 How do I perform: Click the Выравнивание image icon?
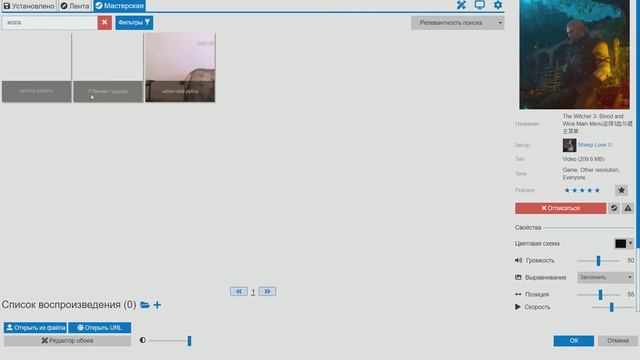click(518, 278)
